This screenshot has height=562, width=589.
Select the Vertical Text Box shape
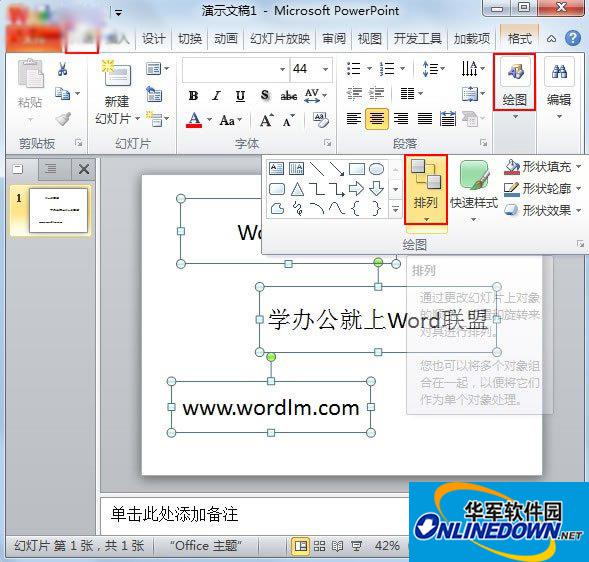[296, 169]
